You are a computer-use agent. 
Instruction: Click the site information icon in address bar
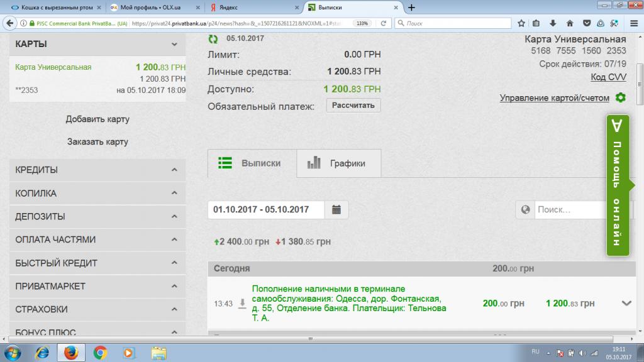point(23,23)
